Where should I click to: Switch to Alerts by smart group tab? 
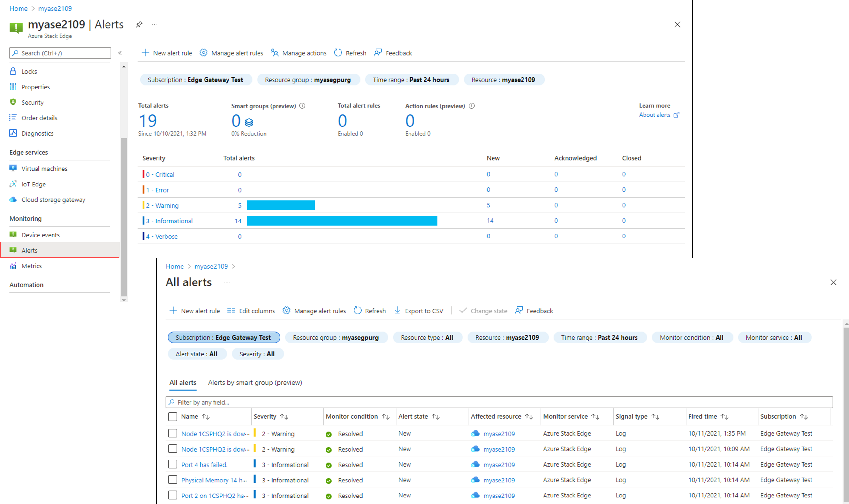(255, 382)
